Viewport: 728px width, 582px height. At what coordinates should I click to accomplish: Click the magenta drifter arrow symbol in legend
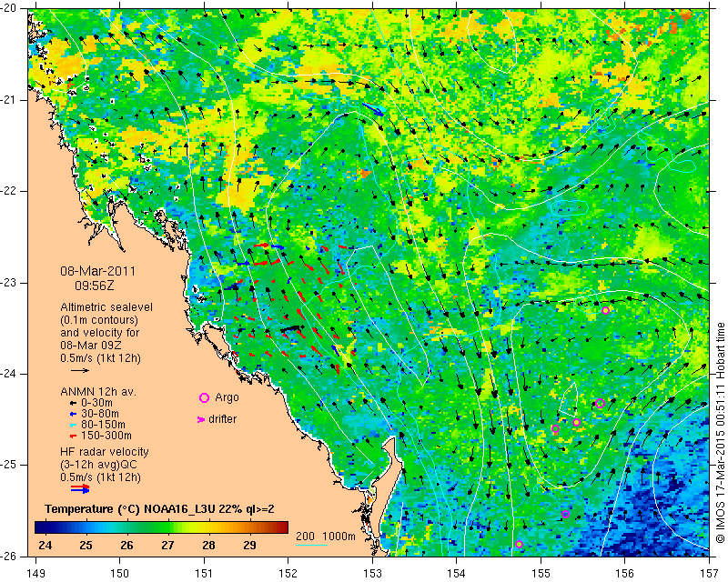pyautogui.click(x=201, y=419)
